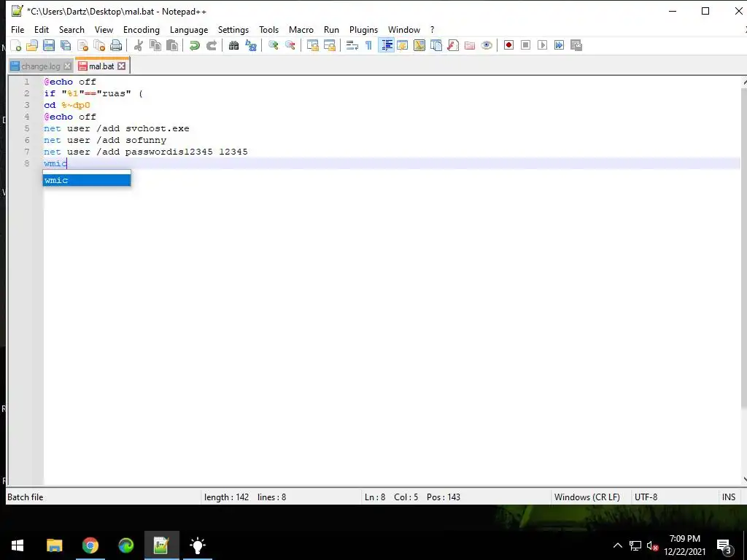The height and width of the screenshot is (560, 747).
Task: Open the Edit menu
Action: coord(42,29)
